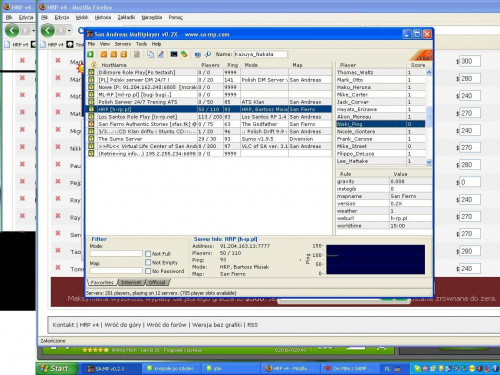Click the Windows Start button
The height and width of the screenshot is (375, 500).
pyautogui.click(x=57, y=368)
